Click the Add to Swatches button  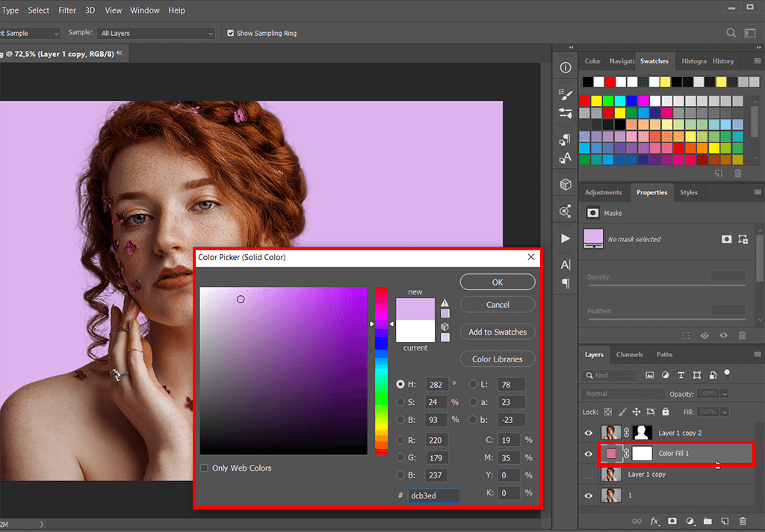tap(498, 332)
